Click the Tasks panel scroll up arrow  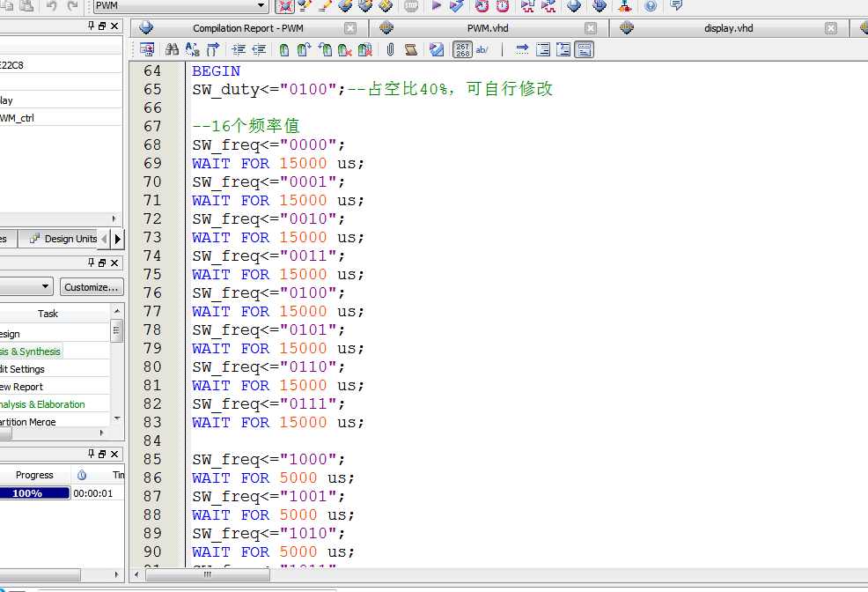[117, 311]
